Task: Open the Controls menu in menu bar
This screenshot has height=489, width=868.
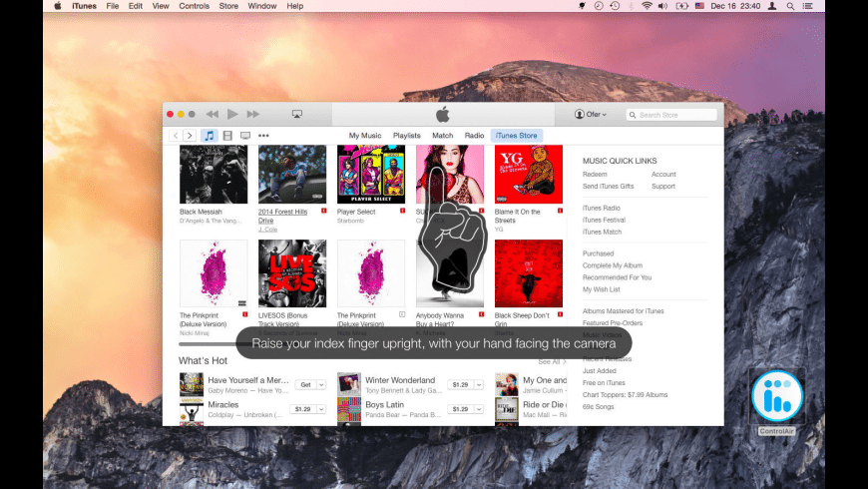Action: pyautogui.click(x=194, y=6)
